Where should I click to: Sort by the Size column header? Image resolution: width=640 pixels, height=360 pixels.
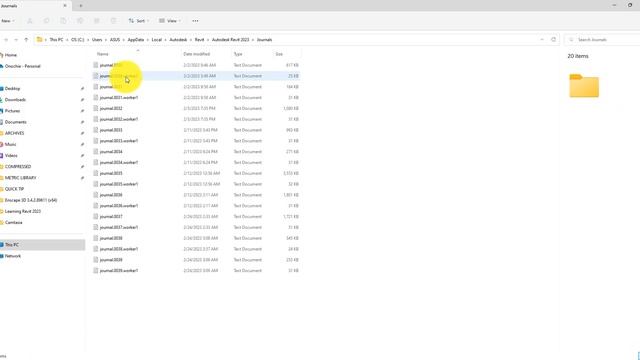(x=279, y=54)
